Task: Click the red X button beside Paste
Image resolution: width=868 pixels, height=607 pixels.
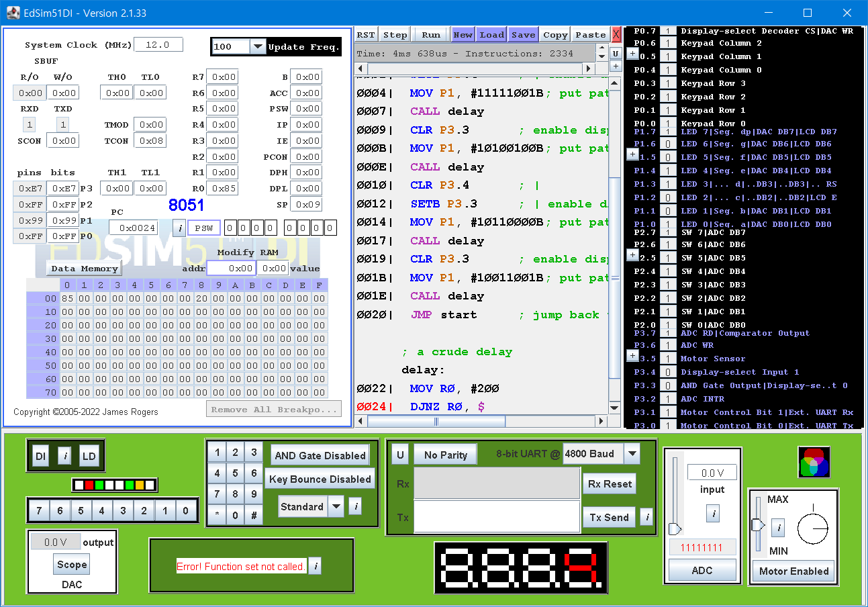Action: pos(616,35)
